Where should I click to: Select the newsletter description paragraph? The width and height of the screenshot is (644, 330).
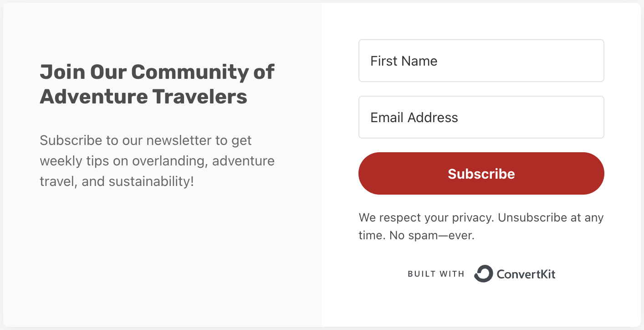pyautogui.click(x=157, y=160)
